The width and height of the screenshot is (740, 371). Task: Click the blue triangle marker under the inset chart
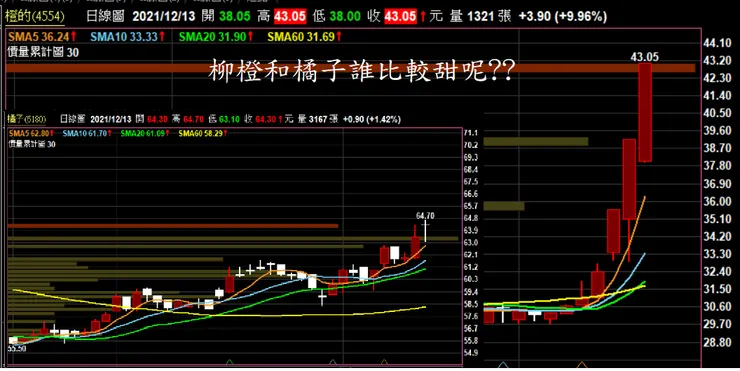pyautogui.click(x=333, y=363)
